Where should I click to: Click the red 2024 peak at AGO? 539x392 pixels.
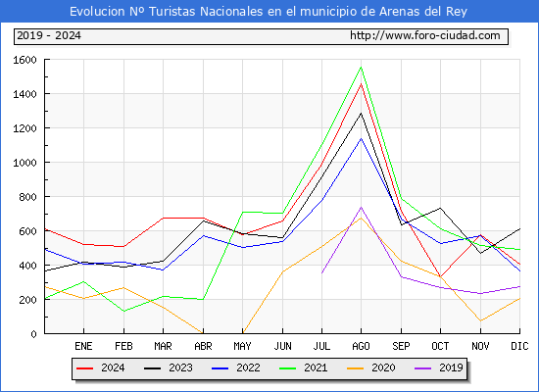(361, 83)
